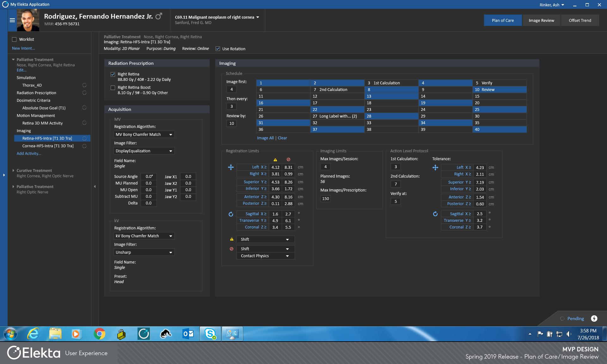
Task: Click the translation arrows icon in Registration Limits
Action: coord(231,167)
